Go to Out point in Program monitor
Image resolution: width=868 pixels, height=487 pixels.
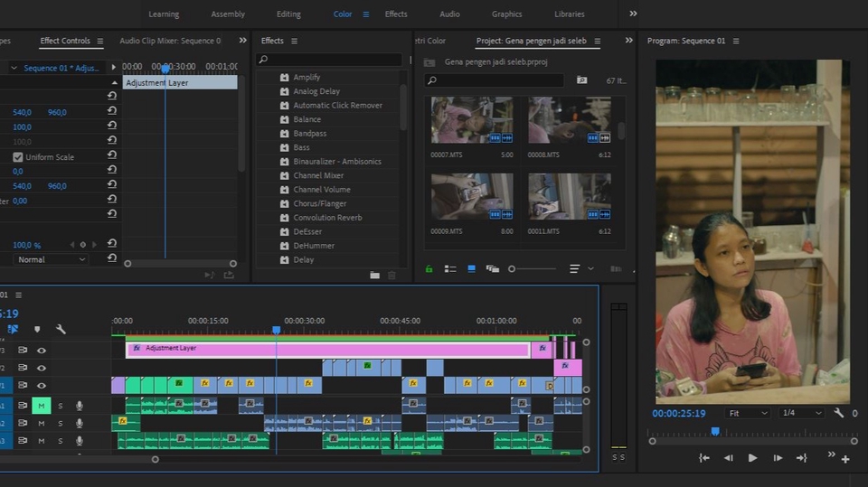pos(802,458)
